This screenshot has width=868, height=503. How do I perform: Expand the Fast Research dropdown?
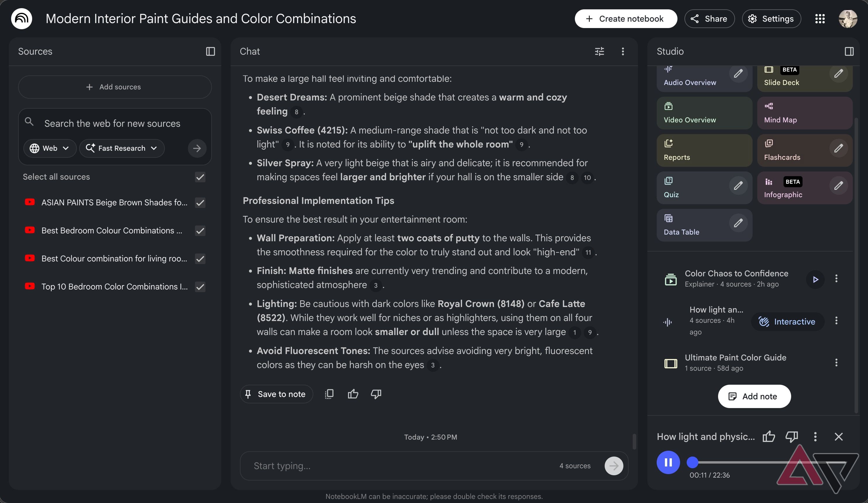tap(122, 148)
